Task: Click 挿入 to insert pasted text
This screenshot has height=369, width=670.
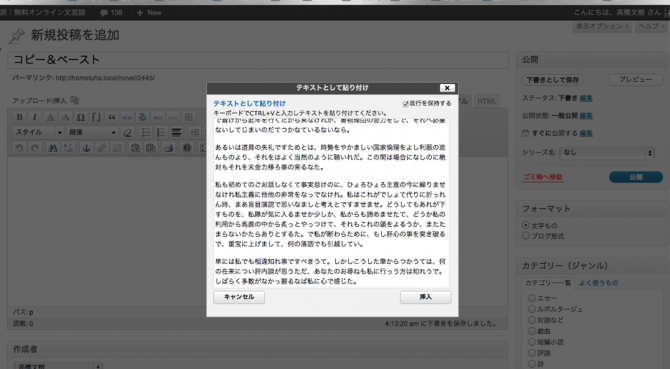Action: tap(426, 297)
